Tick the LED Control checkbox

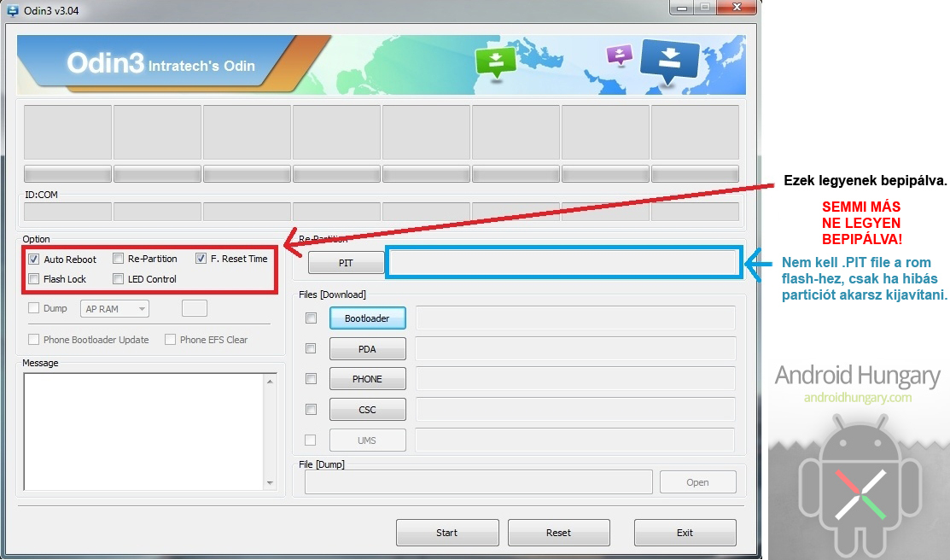click(118, 279)
